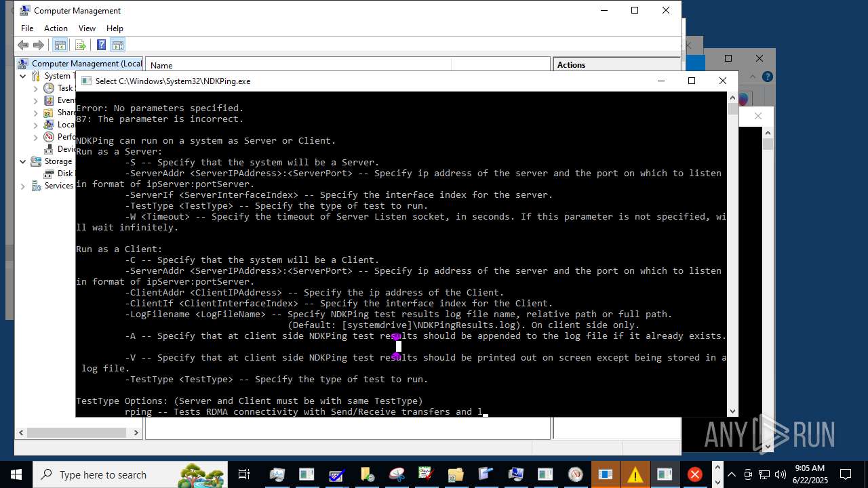
Task: Select Performance gauge icon in tree
Action: (49, 137)
